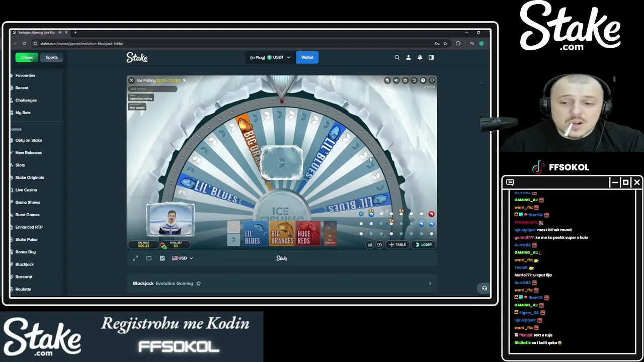Image resolution: width=644 pixels, height=362 pixels.
Task: Reload the browser page
Action: pos(24,44)
